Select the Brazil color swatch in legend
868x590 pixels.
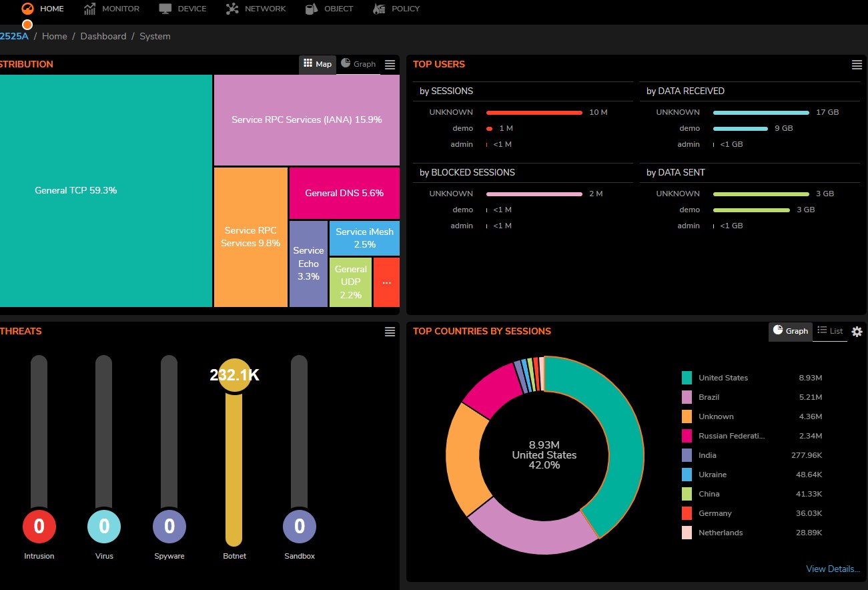[x=687, y=397]
